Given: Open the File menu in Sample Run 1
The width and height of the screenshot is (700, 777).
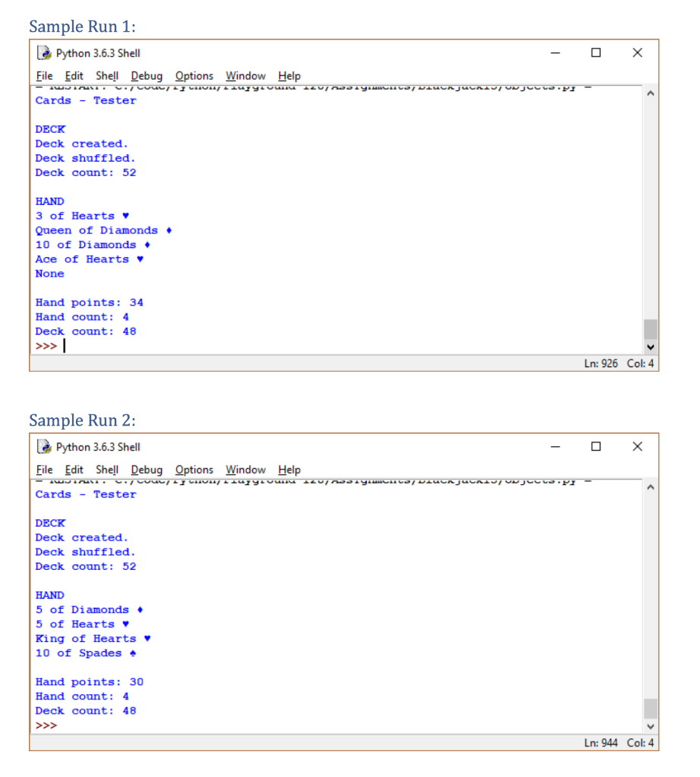Looking at the screenshot, I should (x=44, y=76).
